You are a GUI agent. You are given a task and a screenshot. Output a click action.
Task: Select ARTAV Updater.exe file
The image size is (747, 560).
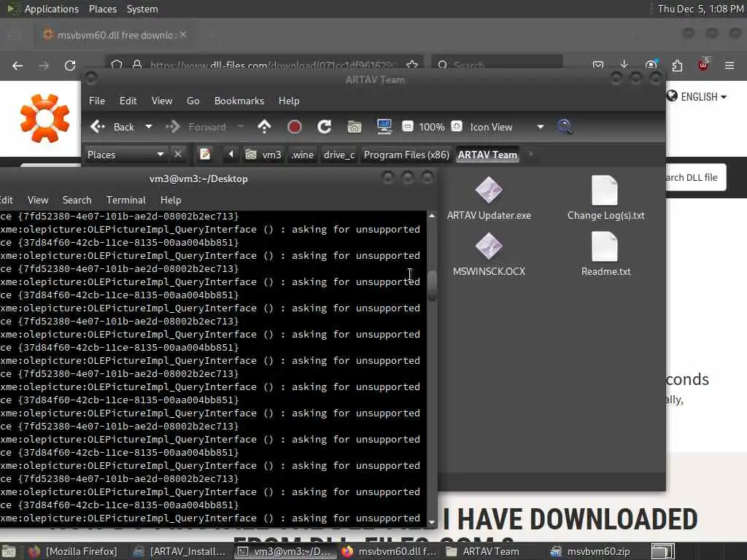click(489, 199)
